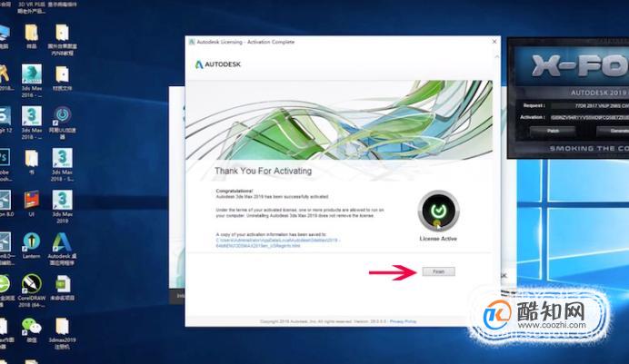Open the saved activation information file link
Screen dimensions: 629x364
(x=277, y=243)
